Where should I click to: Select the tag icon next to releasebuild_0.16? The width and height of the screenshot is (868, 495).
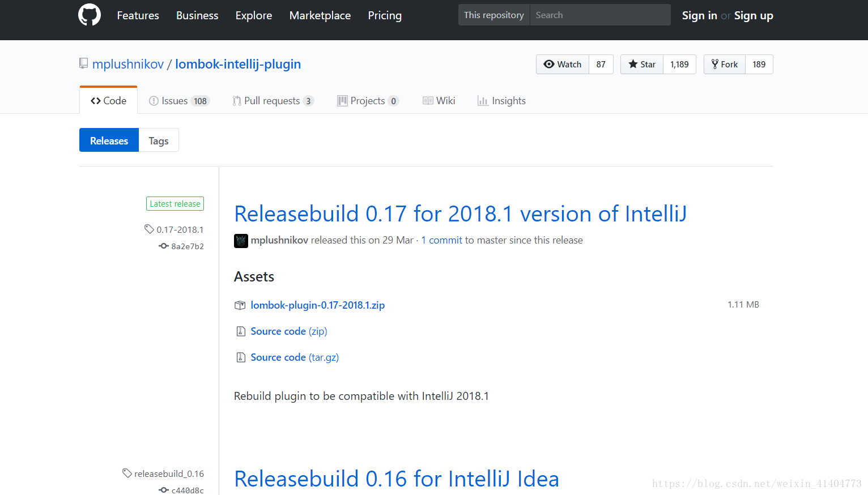tap(127, 473)
